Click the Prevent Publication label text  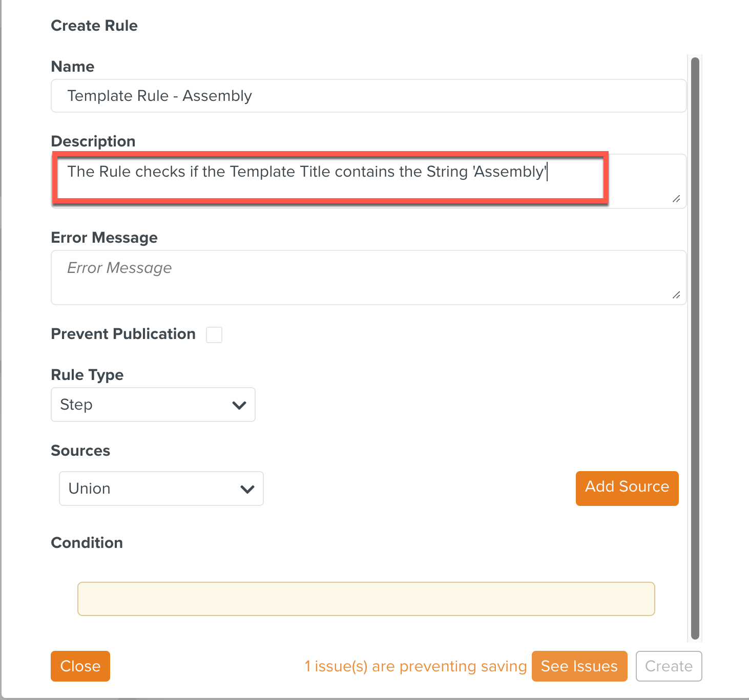pos(123,334)
